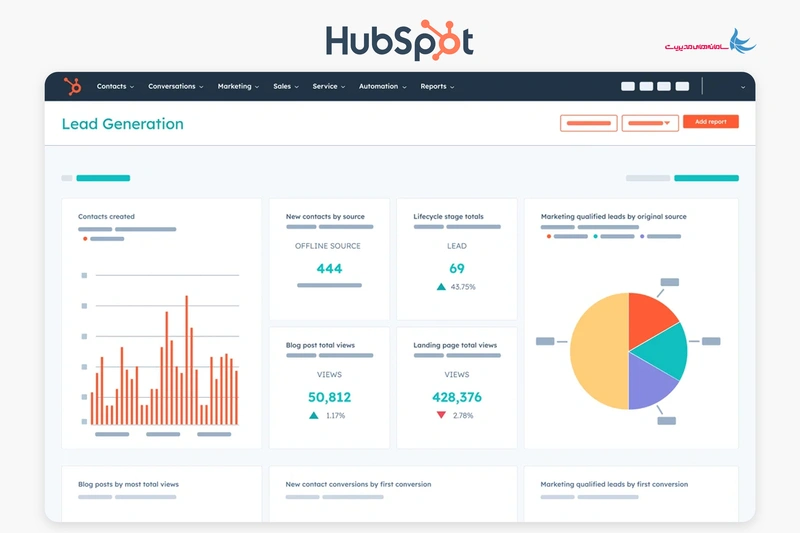Click the red down triangle beside 2.78%
The width and height of the screenshot is (800, 533).
tap(441, 415)
